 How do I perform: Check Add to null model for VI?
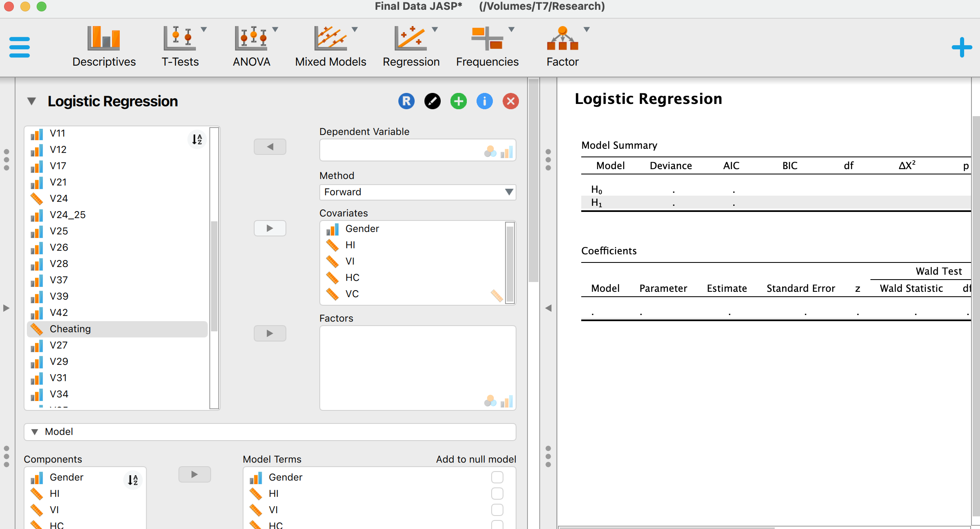tap(497, 510)
